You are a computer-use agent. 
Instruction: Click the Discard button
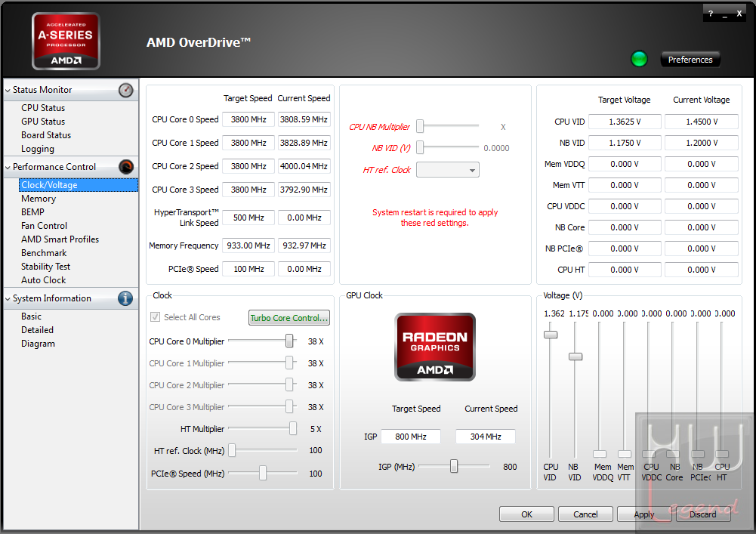703,514
